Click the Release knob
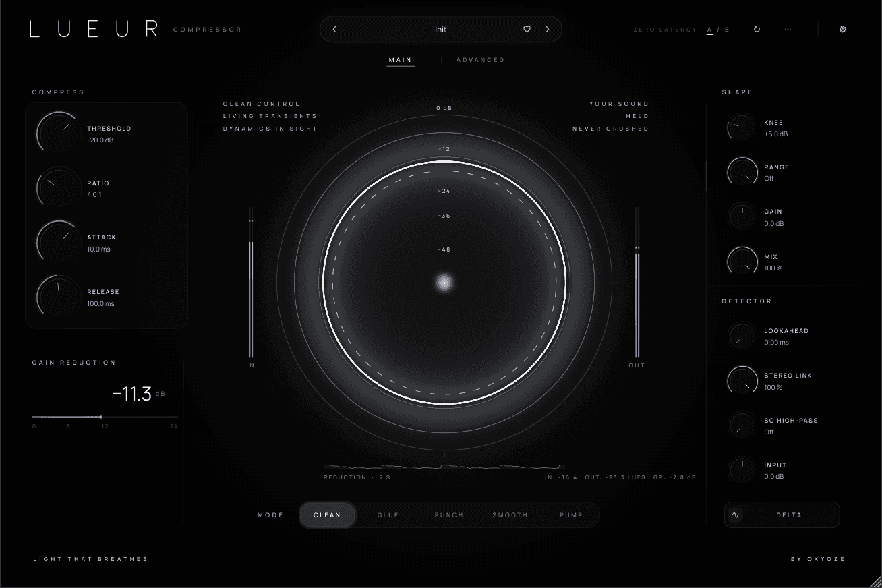Screen dimensions: 882x588 58,297
